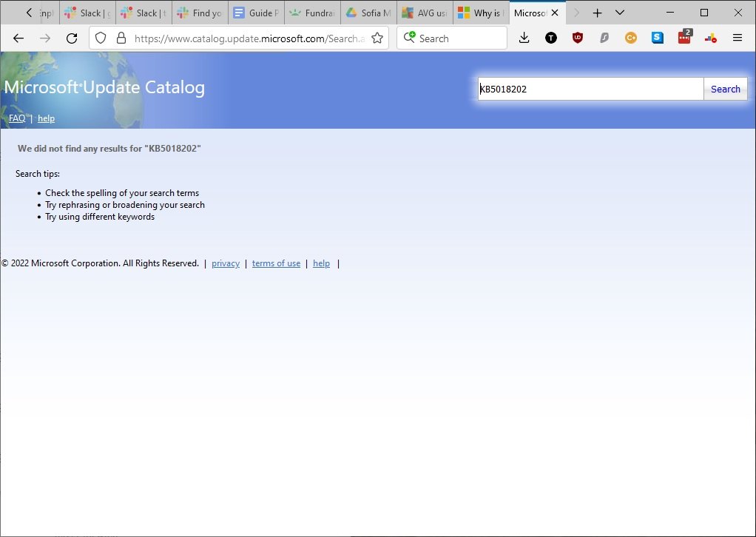Open the help link in header

(x=46, y=118)
